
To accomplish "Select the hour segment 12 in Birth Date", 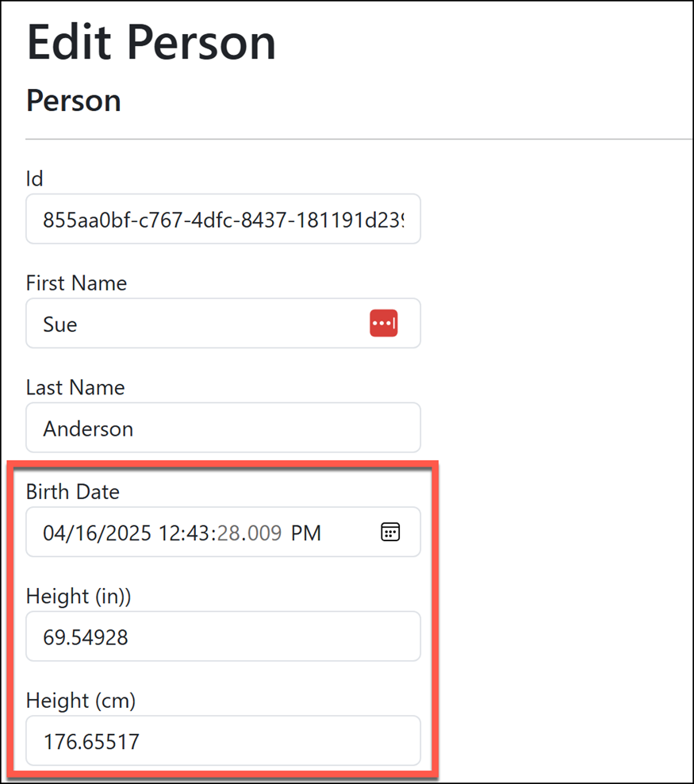I will coord(169,533).
